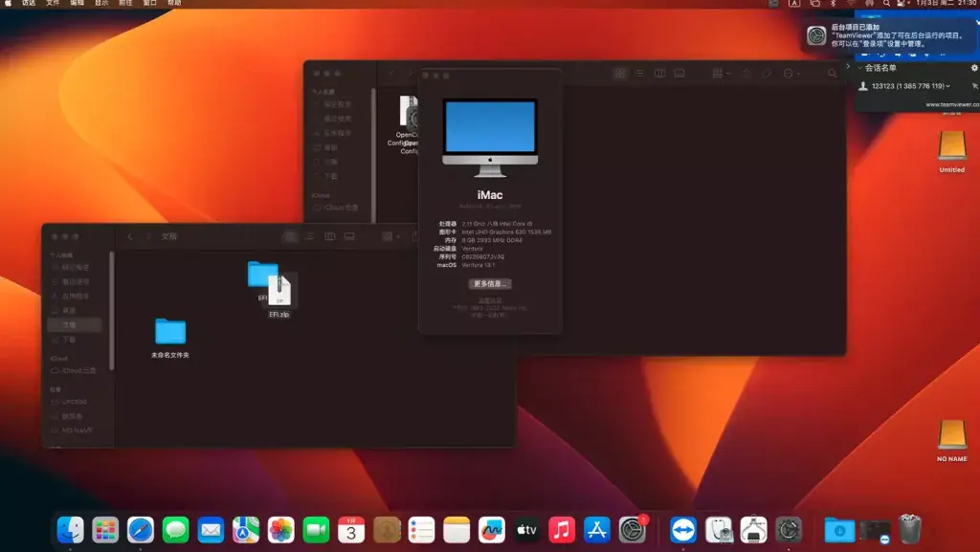Open group-by dropdown in 文稿 window toolbar

(390, 236)
